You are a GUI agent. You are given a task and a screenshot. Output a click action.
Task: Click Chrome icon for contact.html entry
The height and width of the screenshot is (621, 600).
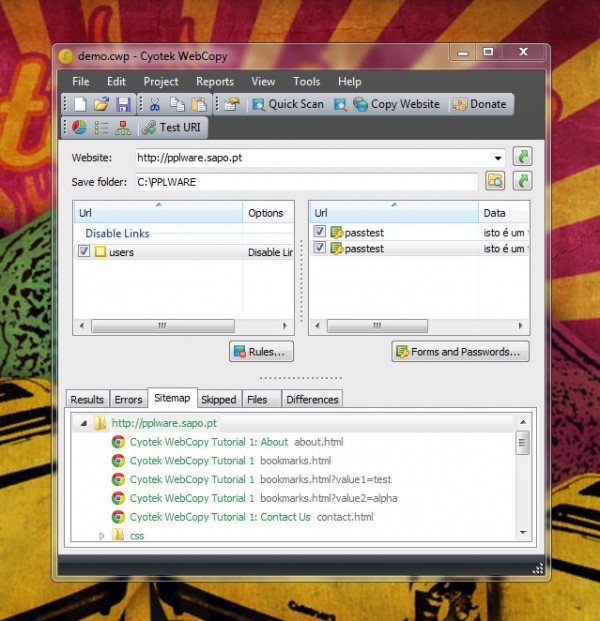pyautogui.click(x=118, y=517)
